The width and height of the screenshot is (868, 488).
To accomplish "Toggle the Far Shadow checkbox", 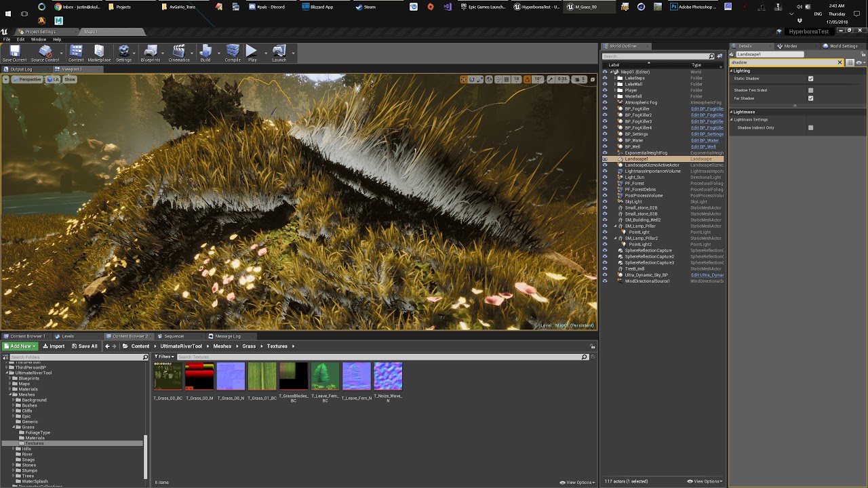I will point(810,98).
